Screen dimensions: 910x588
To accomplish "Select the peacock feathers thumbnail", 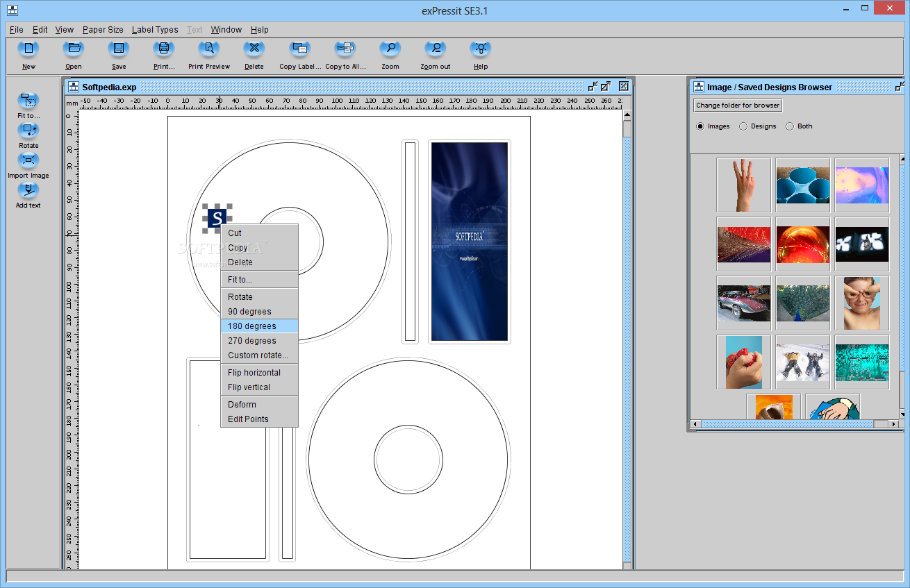I will tap(803, 303).
